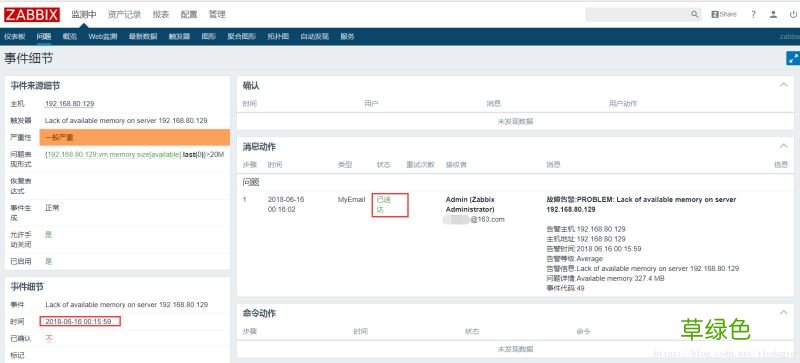Open the user profile icon
Screen dimensions: 800x363
pos(773,15)
